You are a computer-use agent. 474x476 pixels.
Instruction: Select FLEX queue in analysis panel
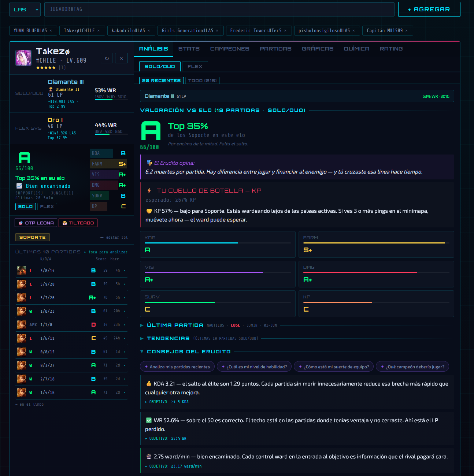coord(195,66)
